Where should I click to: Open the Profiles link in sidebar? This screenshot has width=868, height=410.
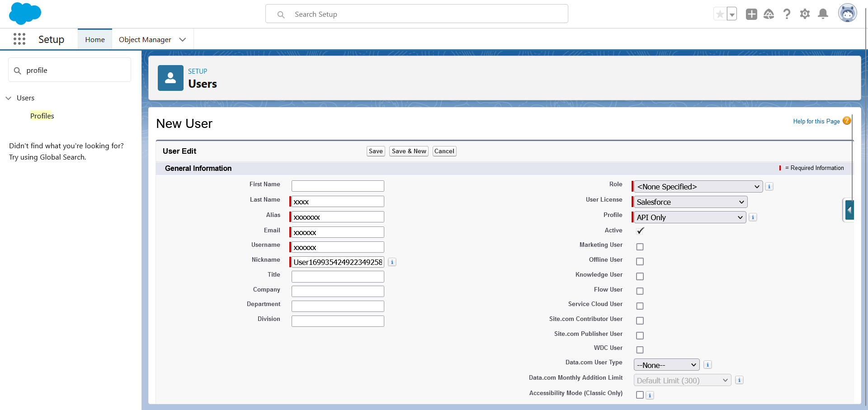click(42, 116)
